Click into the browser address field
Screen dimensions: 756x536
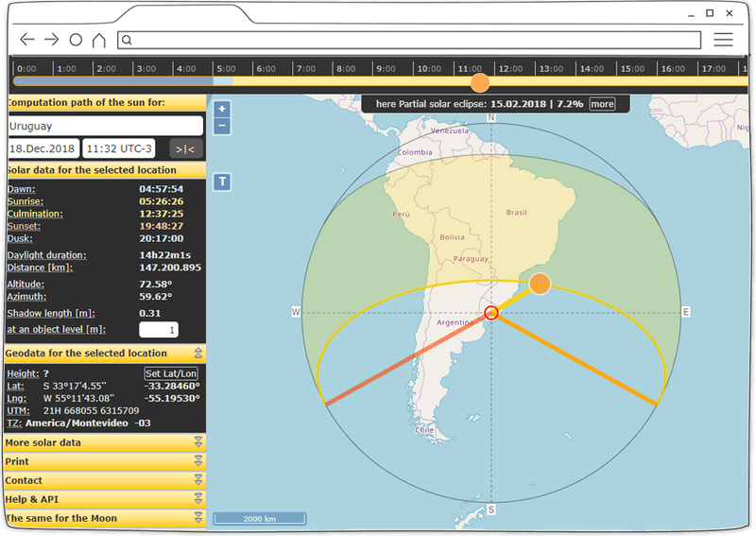[409, 40]
